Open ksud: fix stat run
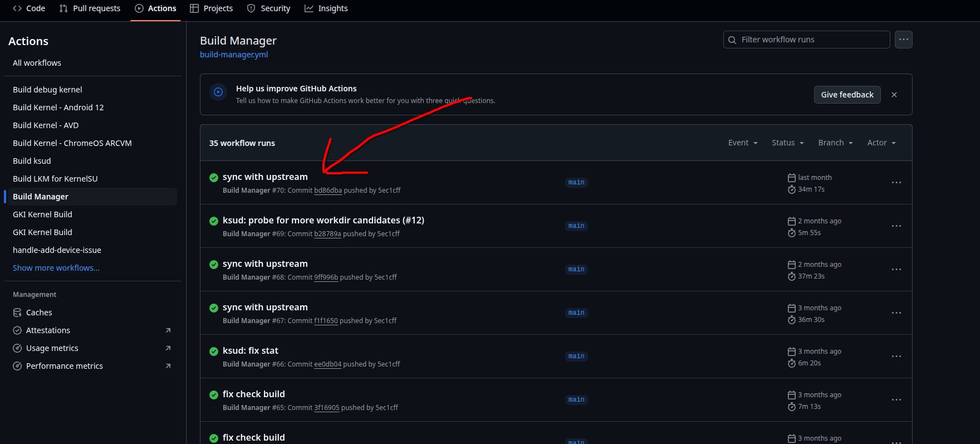Screen dimensions: 980x444 pyautogui.click(x=251, y=350)
